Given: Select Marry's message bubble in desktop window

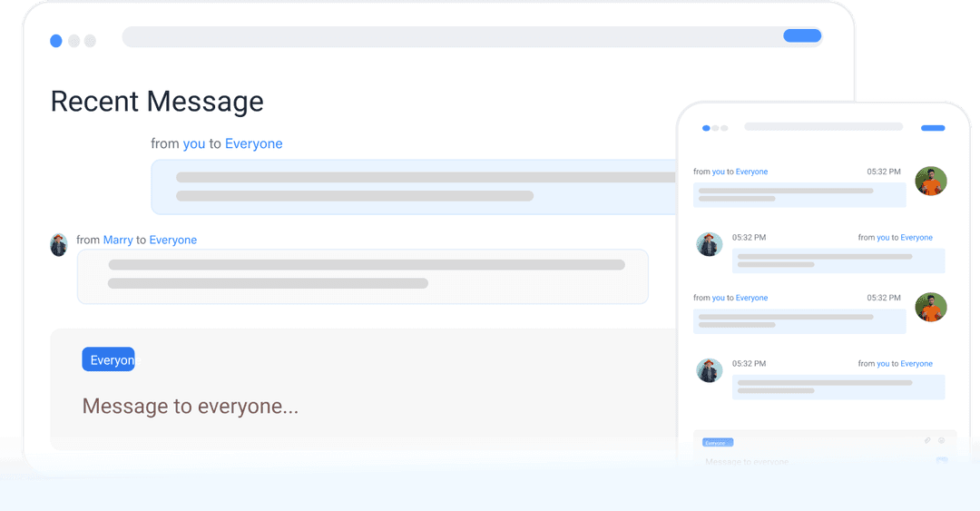Looking at the screenshot, I should click(363, 276).
